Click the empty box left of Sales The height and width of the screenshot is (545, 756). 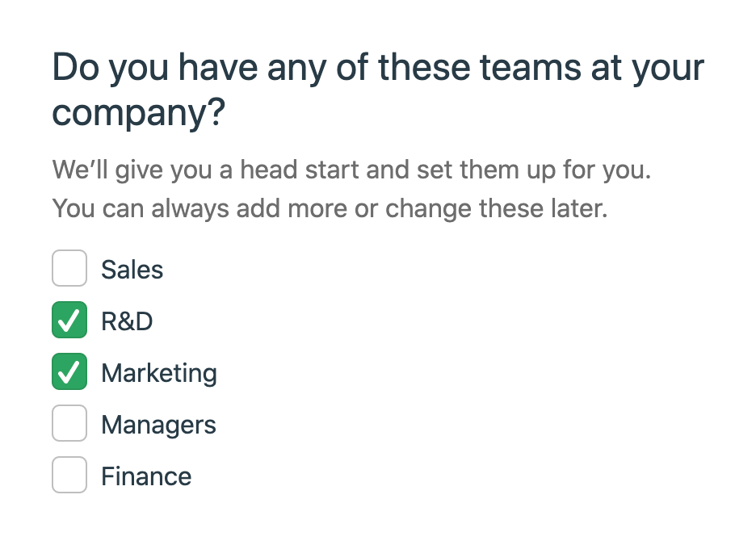pyautogui.click(x=69, y=269)
